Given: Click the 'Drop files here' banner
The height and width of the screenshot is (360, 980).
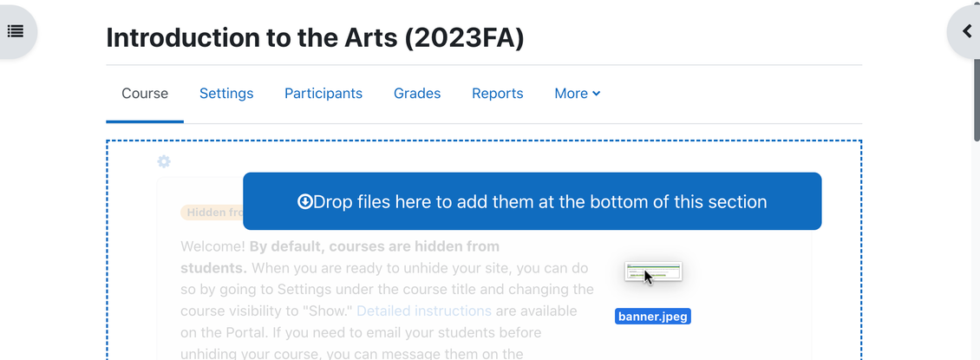Looking at the screenshot, I should pos(532,201).
